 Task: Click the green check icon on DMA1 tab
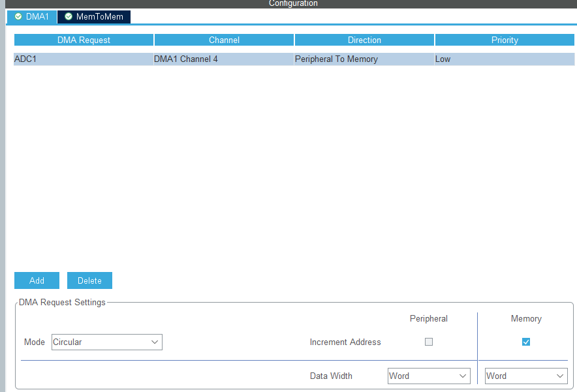pyautogui.click(x=18, y=16)
